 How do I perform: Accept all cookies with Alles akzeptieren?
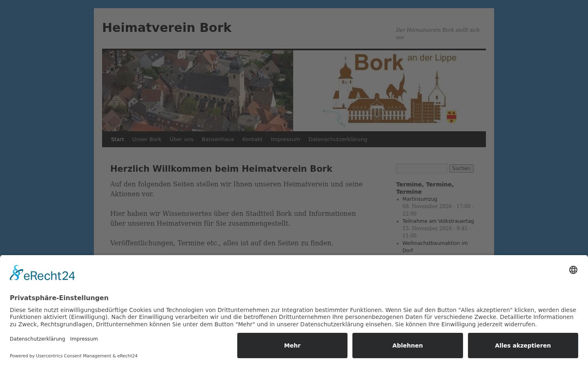(x=523, y=346)
